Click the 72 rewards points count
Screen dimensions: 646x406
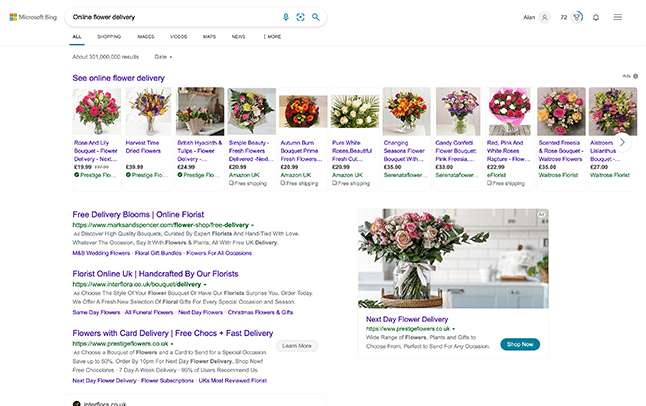click(564, 17)
